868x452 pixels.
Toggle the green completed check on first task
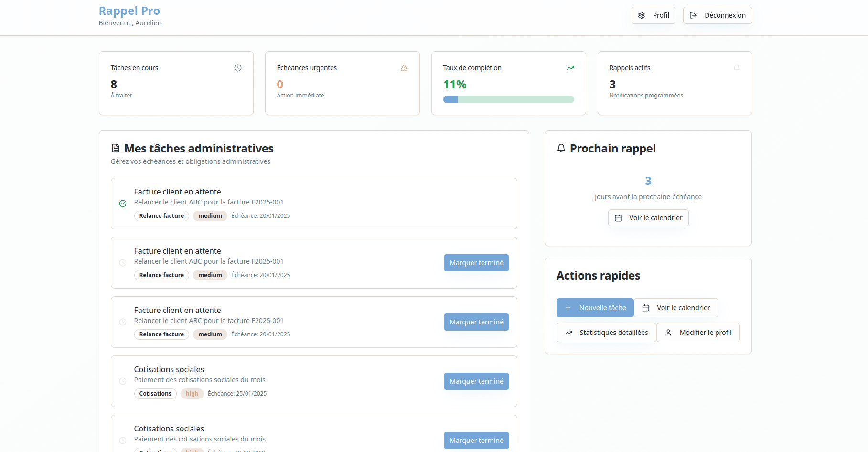(123, 204)
